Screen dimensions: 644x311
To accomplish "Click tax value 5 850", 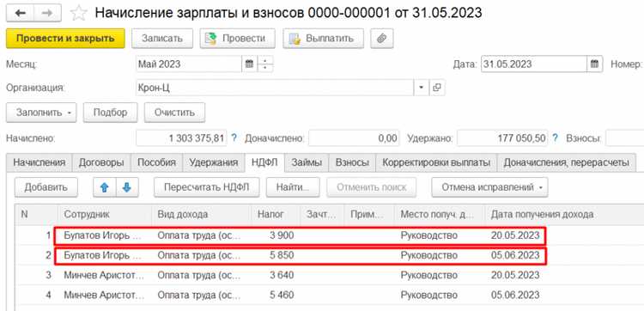I will click(282, 255).
